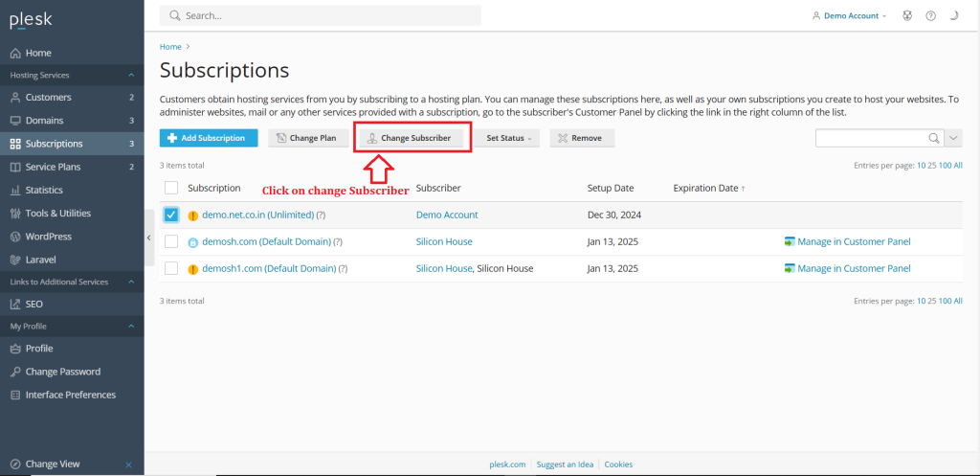Click the Add Subscription button
Viewport: 980px width, 476px height.
pyautogui.click(x=209, y=138)
